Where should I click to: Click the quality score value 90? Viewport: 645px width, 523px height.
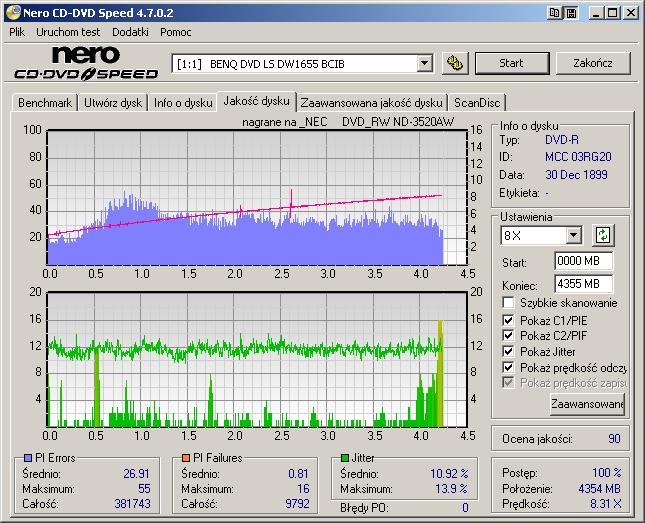[x=614, y=439]
